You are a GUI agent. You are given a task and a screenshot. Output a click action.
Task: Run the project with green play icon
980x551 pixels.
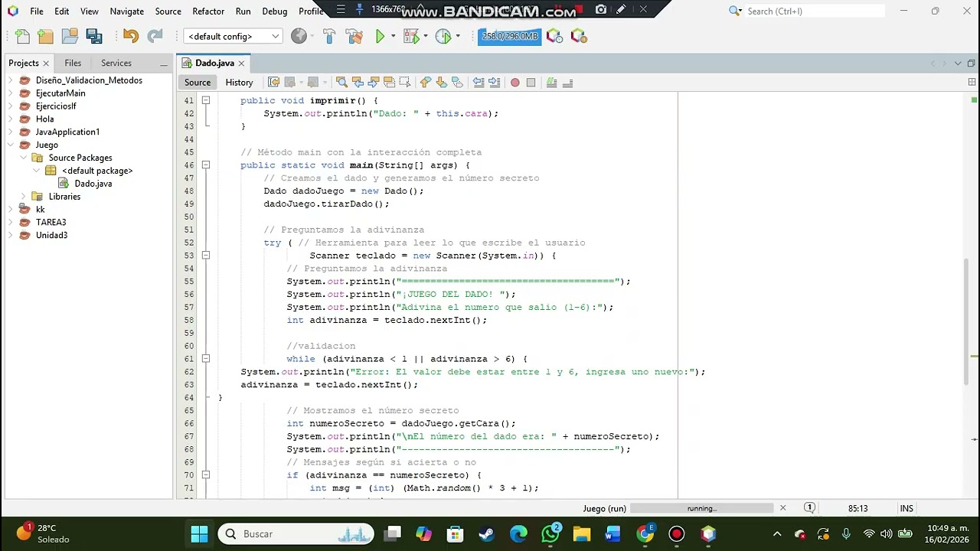tap(380, 36)
